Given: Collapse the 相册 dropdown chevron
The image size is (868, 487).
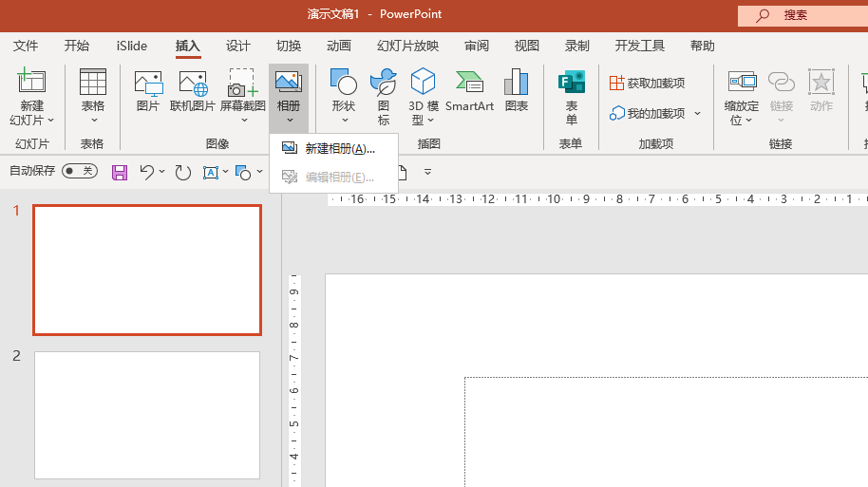Looking at the screenshot, I should click(x=290, y=121).
